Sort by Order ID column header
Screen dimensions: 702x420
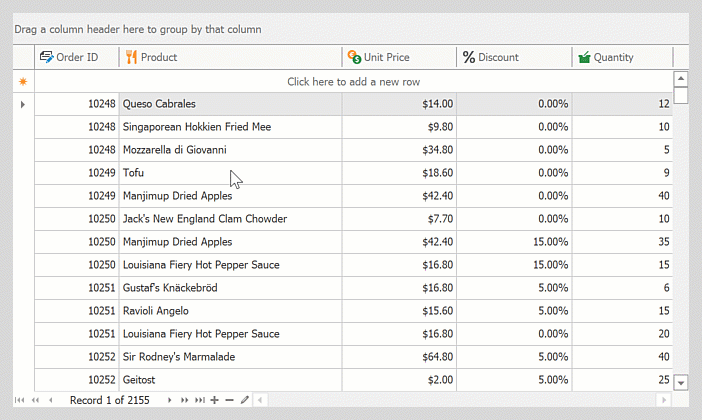point(77,57)
